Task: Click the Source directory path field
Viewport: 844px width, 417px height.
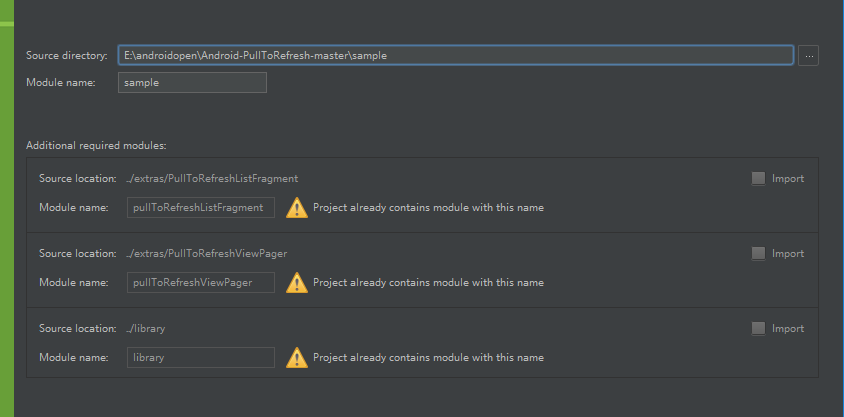Action: [455, 55]
